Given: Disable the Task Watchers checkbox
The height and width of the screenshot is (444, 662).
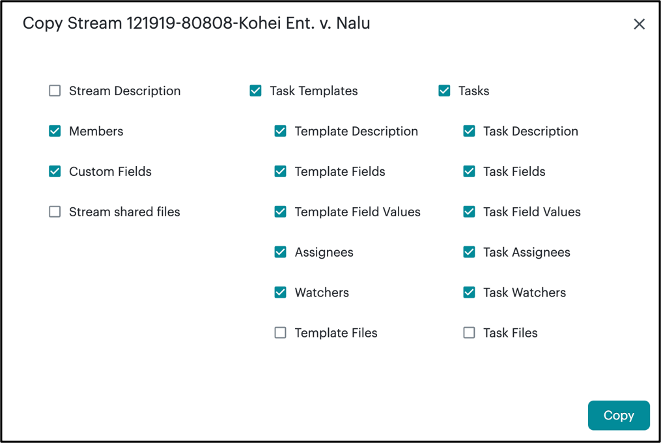Looking at the screenshot, I should point(469,293).
